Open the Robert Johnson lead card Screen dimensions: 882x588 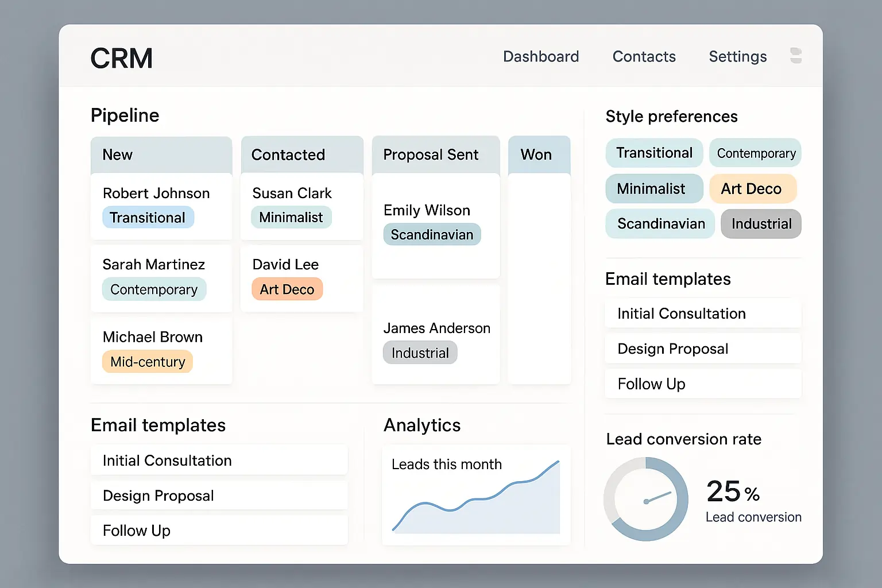pos(161,207)
